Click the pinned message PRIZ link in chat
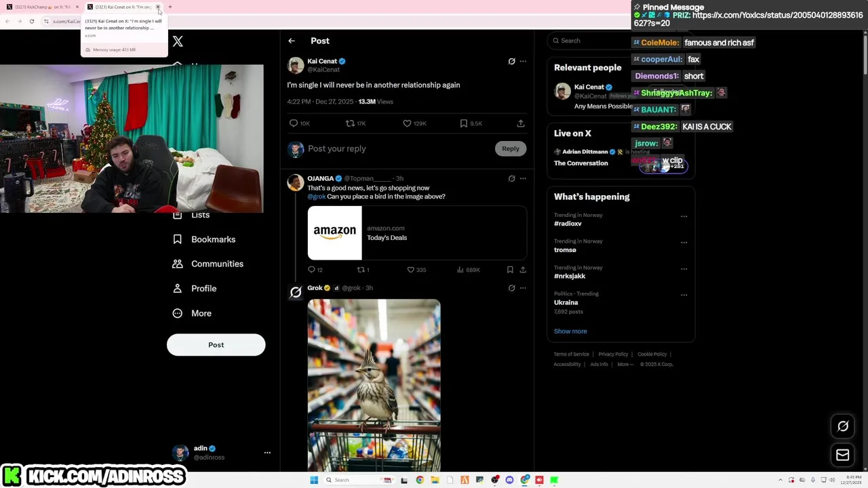Viewport: 868px width, 488px height. [749, 19]
